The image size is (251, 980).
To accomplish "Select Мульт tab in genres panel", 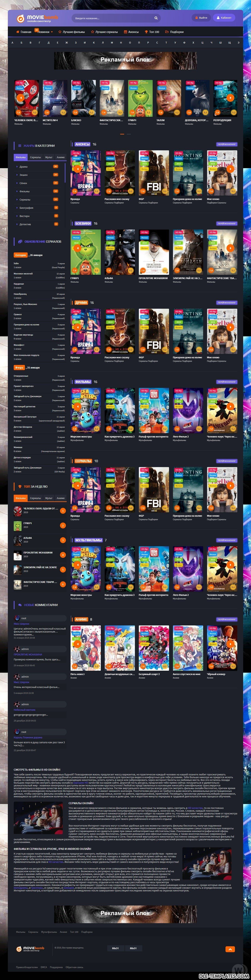I will (49, 157).
